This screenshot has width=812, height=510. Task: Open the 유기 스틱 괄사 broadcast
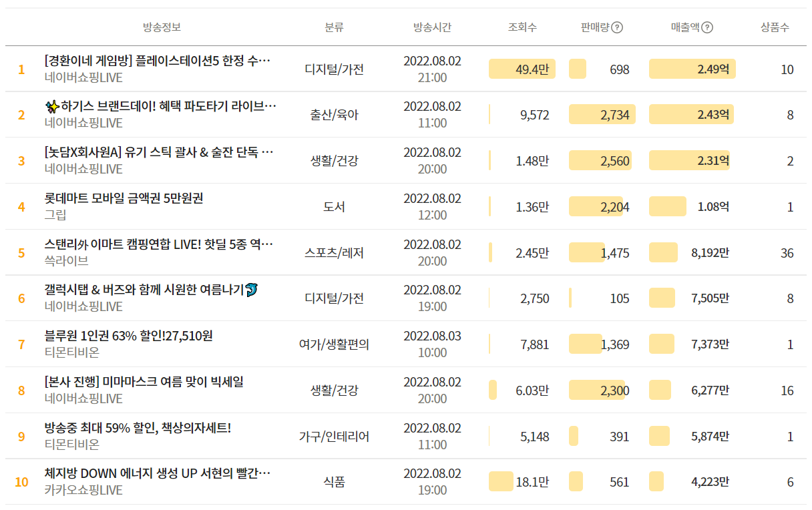159,152
